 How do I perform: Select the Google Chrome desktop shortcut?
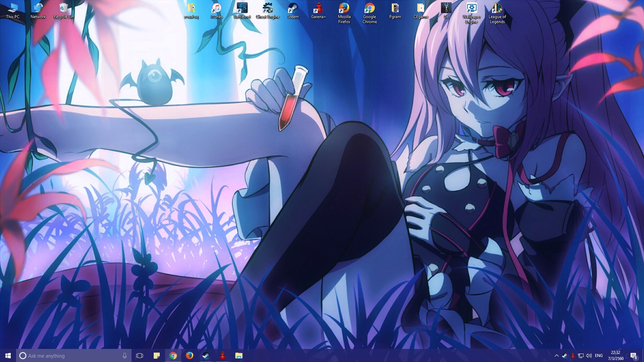[x=369, y=13]
